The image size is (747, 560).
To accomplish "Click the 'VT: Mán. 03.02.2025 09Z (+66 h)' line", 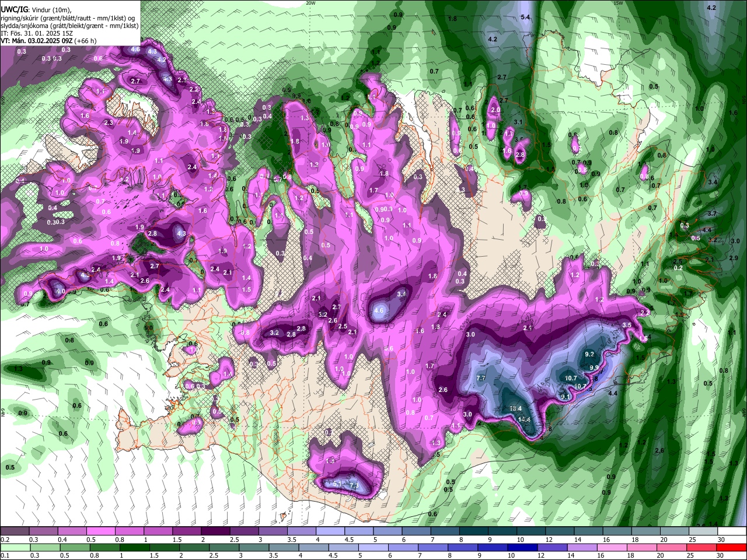I will point(49,41).
